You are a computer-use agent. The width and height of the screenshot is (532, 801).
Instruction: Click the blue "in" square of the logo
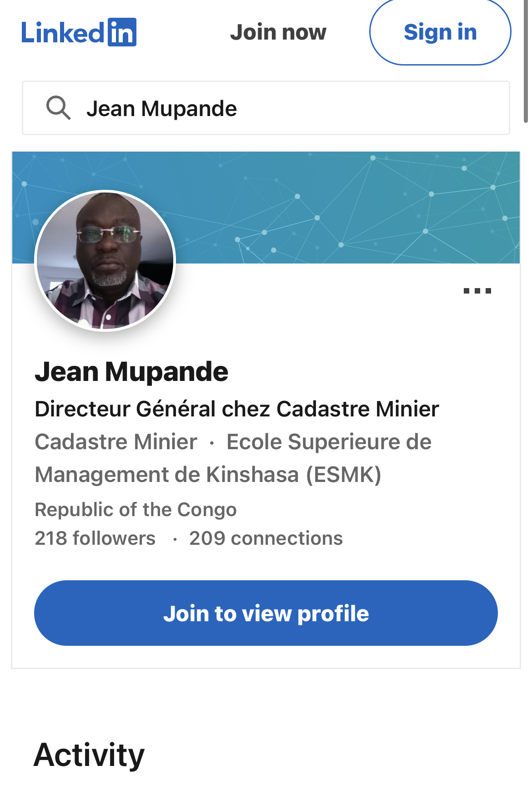click(122, 32)
